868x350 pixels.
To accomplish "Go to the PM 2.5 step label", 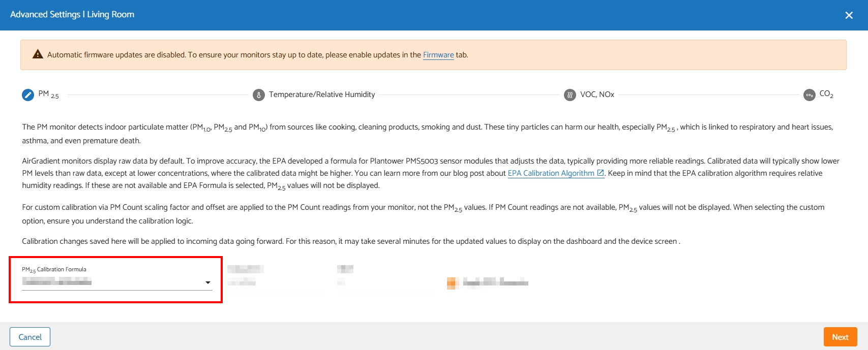I will coord(49,94).
